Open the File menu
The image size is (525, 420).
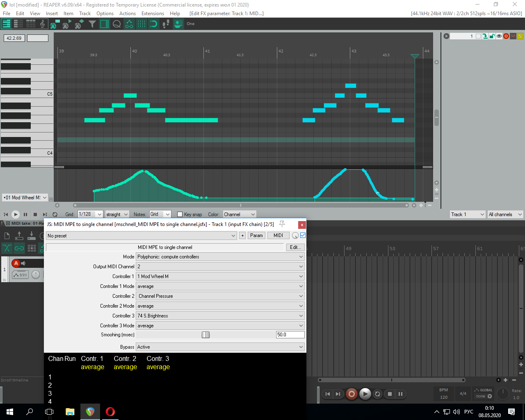click(x=7, y=14)
